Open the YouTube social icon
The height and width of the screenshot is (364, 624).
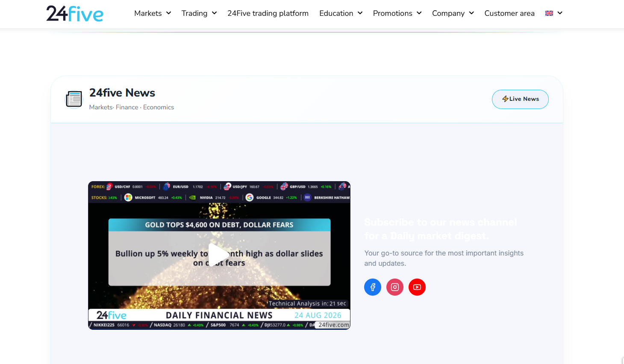point(417,287)
